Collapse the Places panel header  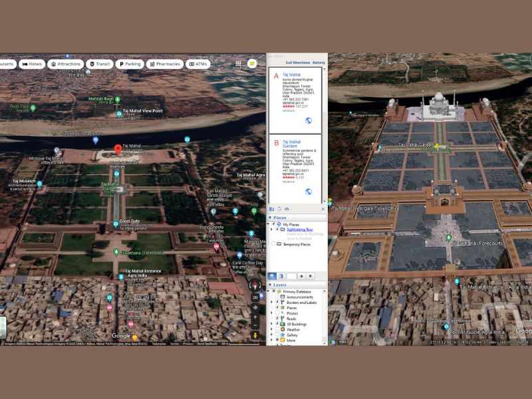tap(297, 217)
